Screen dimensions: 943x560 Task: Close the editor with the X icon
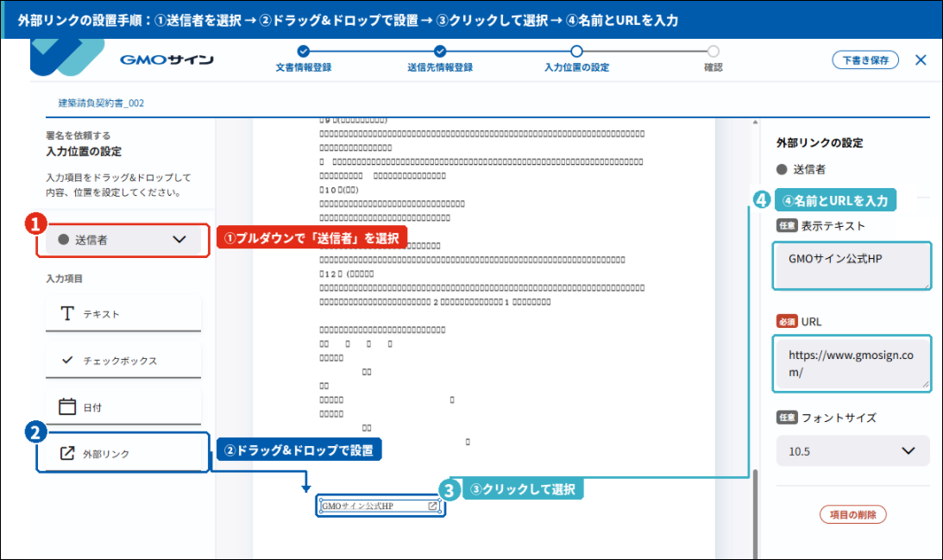pos(921,60)
